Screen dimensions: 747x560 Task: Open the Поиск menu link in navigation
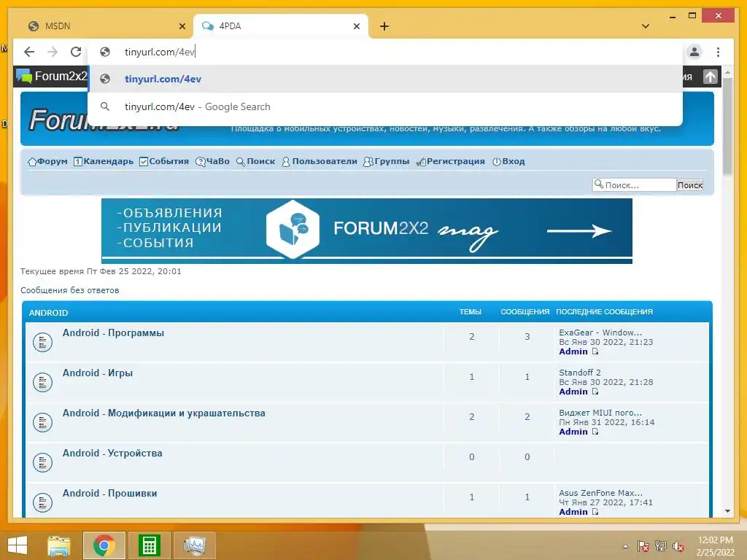(256, 161)
